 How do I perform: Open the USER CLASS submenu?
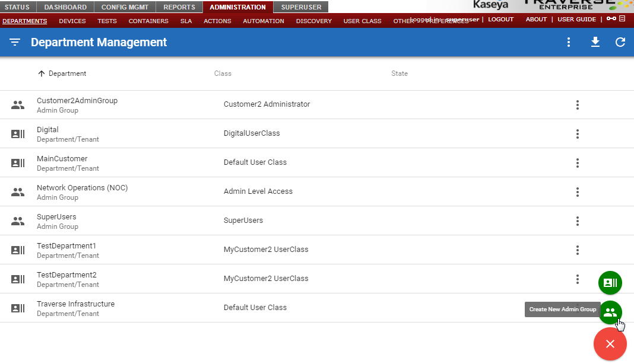[362, 21]
